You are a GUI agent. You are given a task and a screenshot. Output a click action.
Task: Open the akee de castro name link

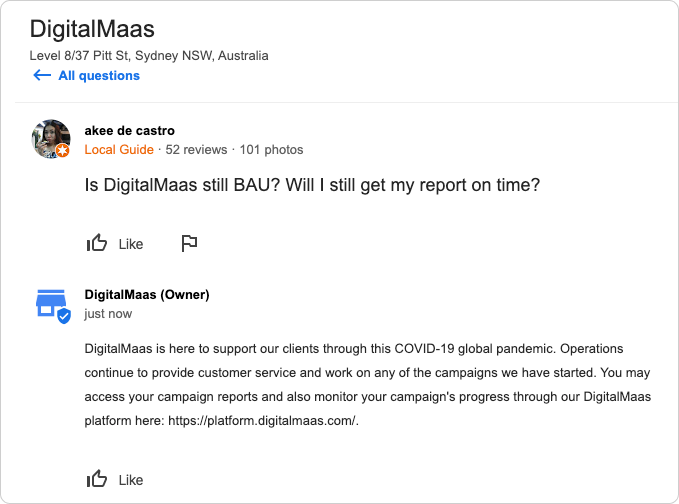pos(129,130)
